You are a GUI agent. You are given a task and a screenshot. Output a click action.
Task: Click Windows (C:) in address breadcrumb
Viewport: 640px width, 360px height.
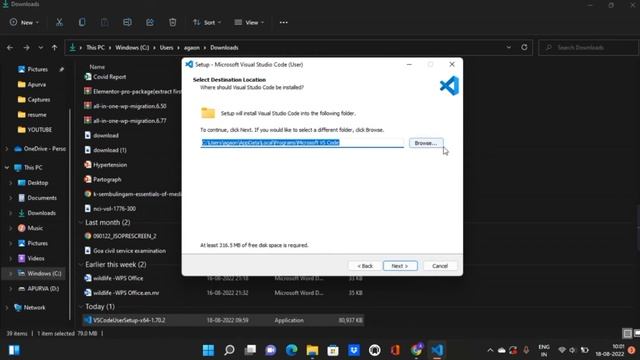click(x=132, y=48)
